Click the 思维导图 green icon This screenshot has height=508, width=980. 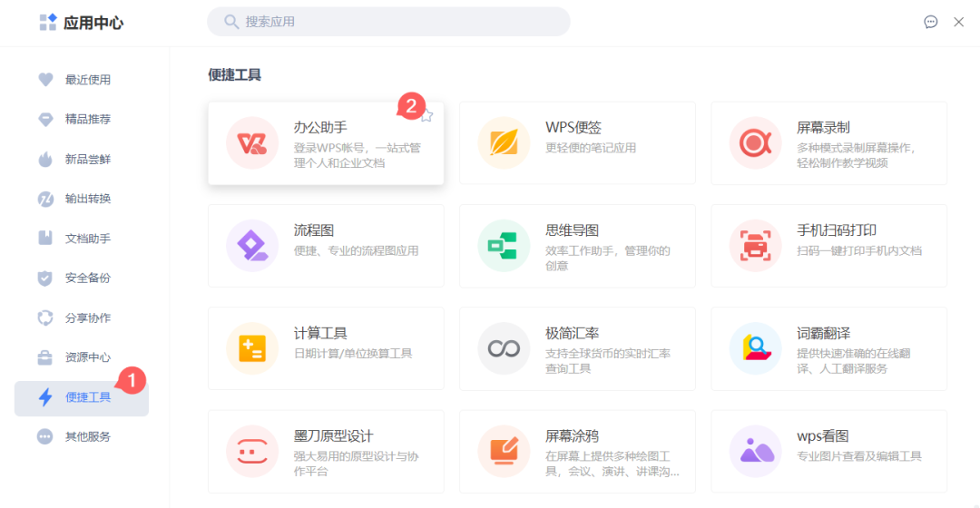504,246
